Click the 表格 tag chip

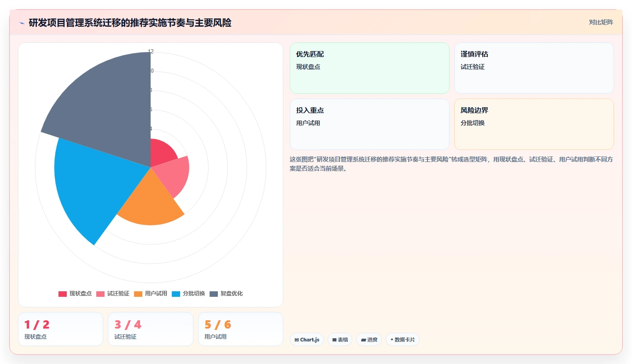click(x=340, y=340)
